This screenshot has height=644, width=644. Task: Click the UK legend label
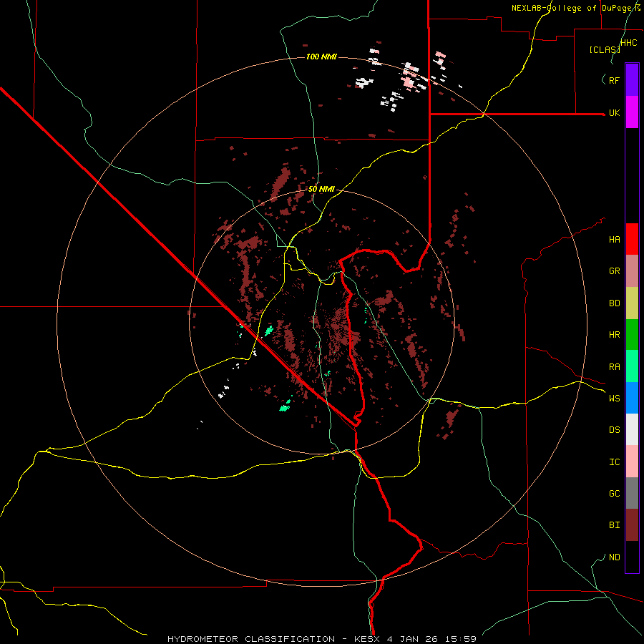(x=614, y=112)
